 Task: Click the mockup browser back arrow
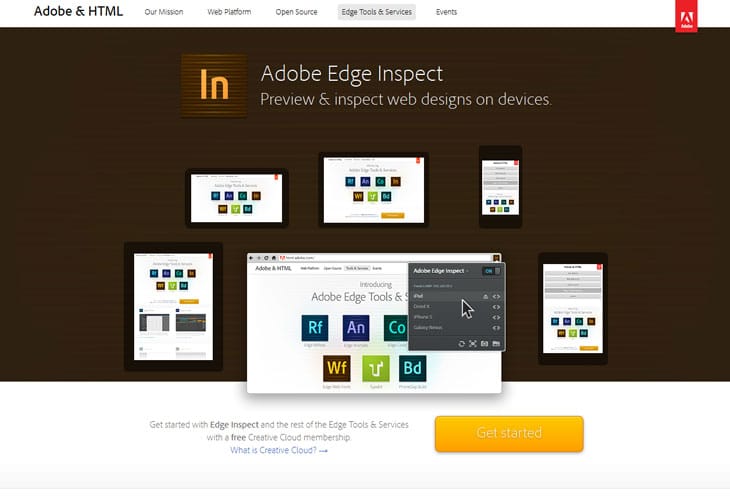[251, 257]
